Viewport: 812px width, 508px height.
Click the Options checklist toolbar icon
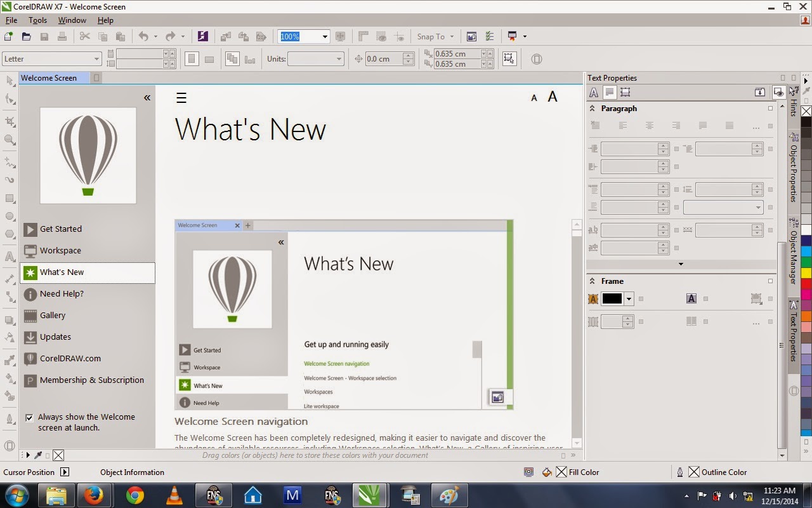click(x=490, y=36)
